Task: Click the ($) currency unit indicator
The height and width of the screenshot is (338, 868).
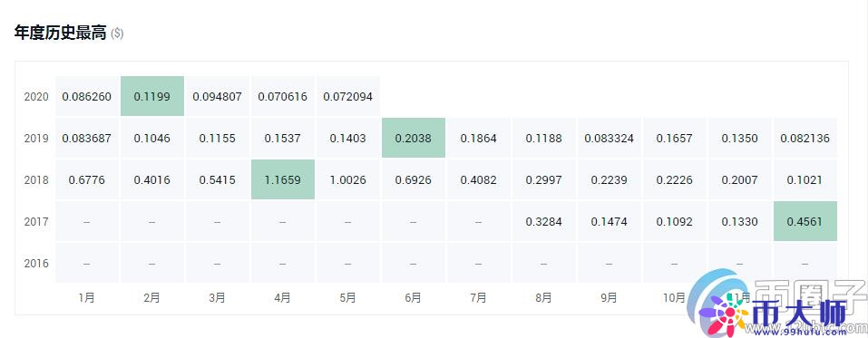Action: pos(117,34)
